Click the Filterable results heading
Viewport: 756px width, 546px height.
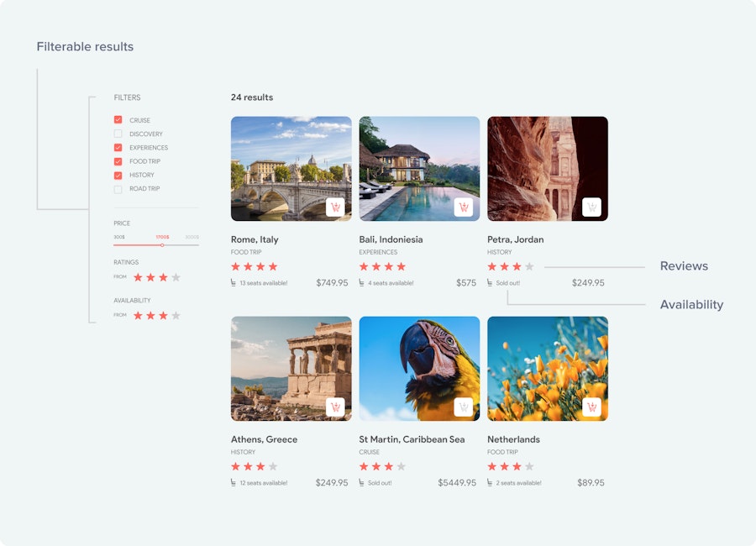pyautogui.click(x=84, y=46)
